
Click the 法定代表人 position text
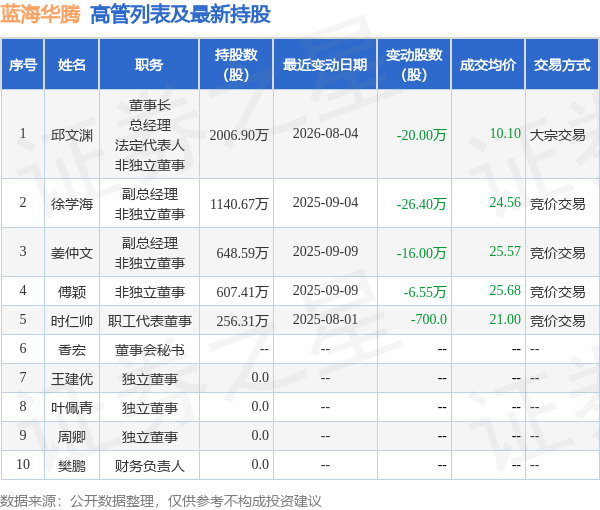click(x=150, y=145)
